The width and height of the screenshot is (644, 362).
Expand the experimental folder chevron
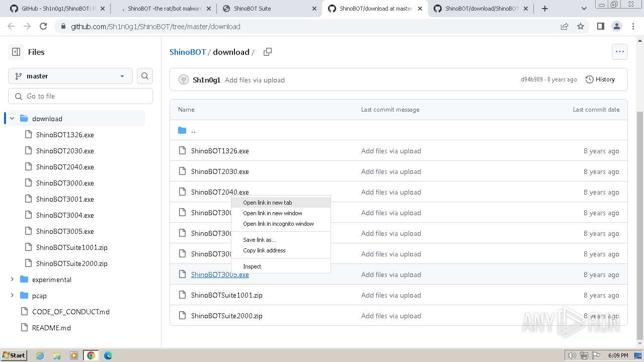pyautogui.click(x=12, y=280)
